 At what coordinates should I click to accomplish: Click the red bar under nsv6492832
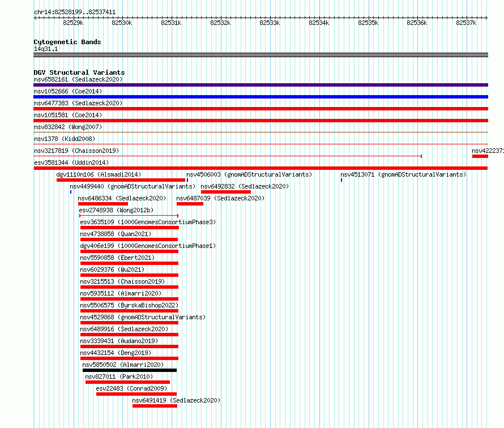point(226,192)
